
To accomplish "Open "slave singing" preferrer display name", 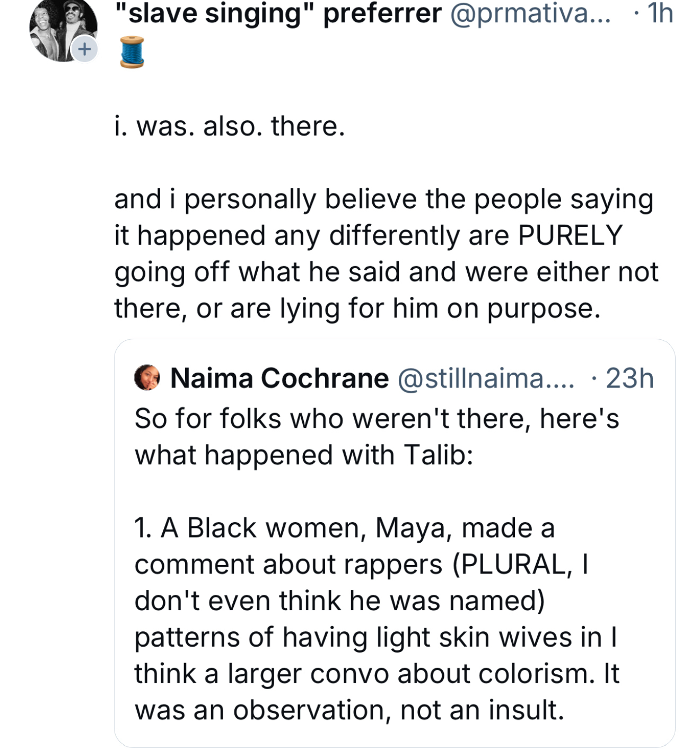I will [x=278, y=13].
